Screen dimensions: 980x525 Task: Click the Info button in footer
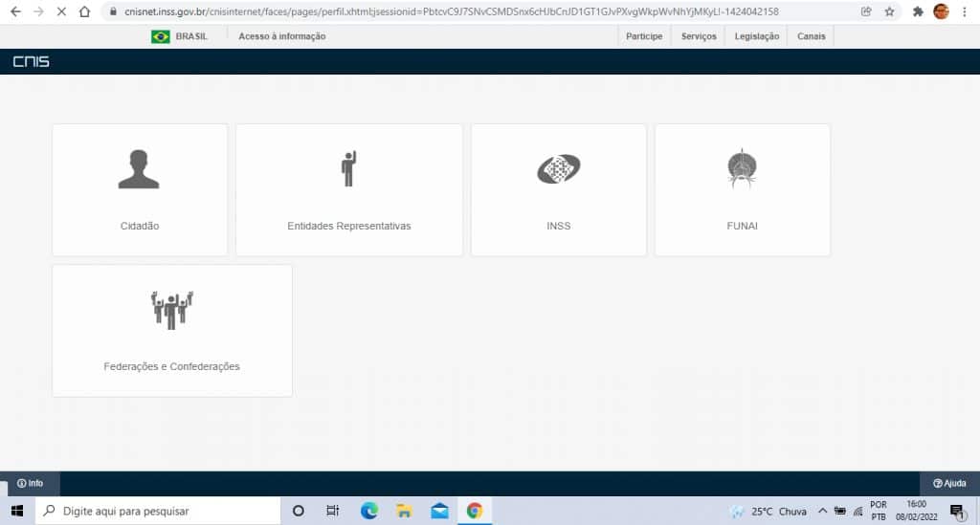30,483
